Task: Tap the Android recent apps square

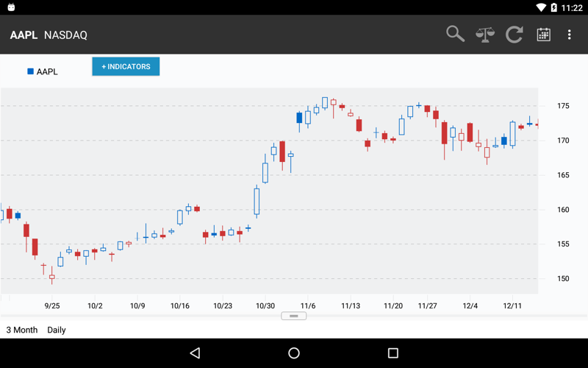Action: [393, 353]
